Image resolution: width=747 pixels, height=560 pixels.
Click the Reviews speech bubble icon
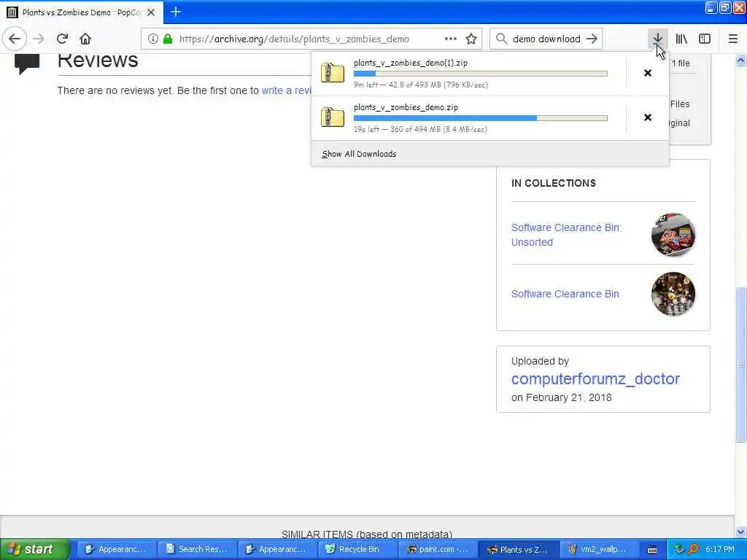pyautogui.click(x=27, y=64)
